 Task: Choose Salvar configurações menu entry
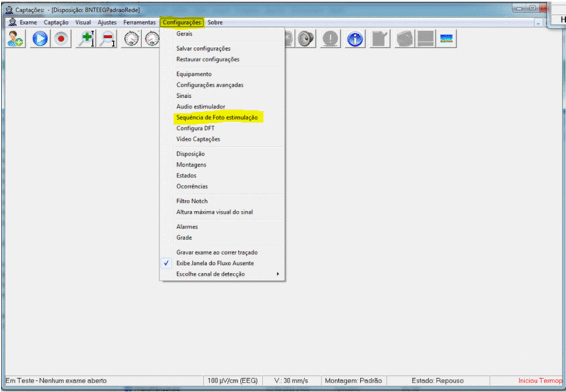click(203, 49)
